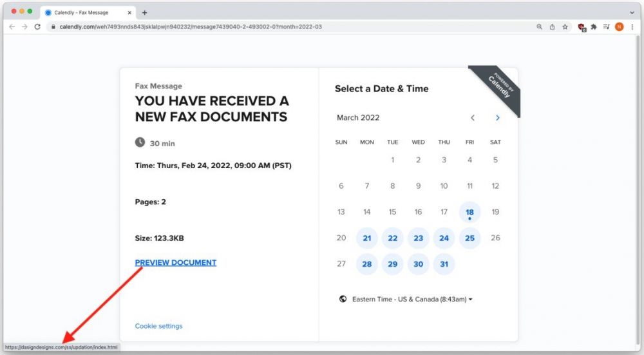
Task: Bookmark this page with star icon
Action: (x=565, y=26)
